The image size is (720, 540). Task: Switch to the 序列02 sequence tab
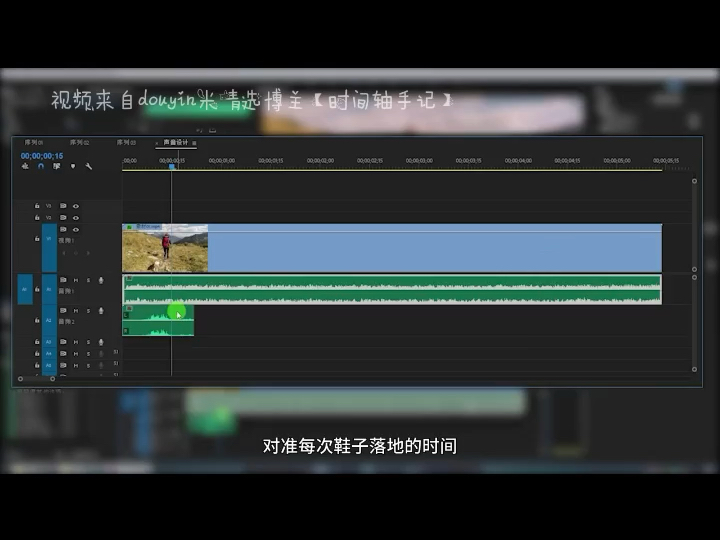click(79, 143)
